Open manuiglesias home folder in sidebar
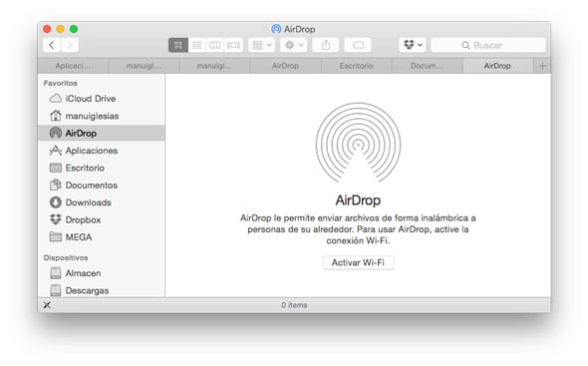 102,116
